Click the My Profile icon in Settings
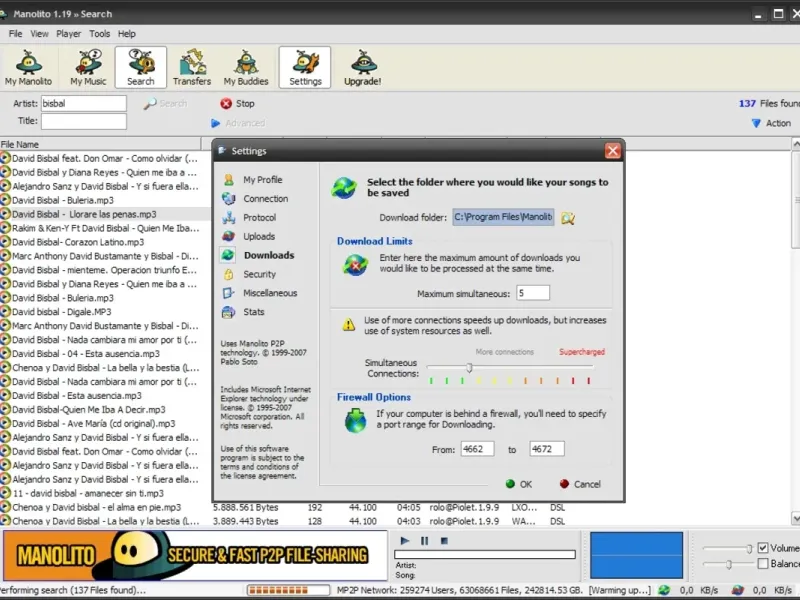 229,180
